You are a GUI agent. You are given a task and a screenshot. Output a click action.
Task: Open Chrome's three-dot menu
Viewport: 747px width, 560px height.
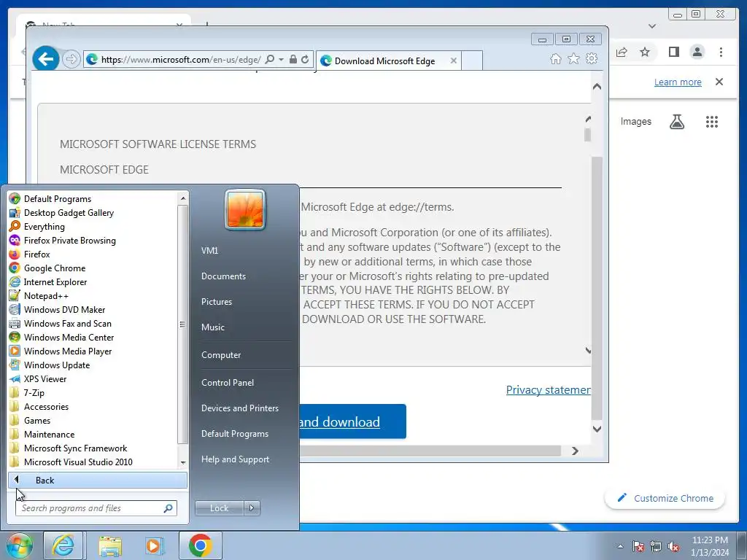(721, 52)
